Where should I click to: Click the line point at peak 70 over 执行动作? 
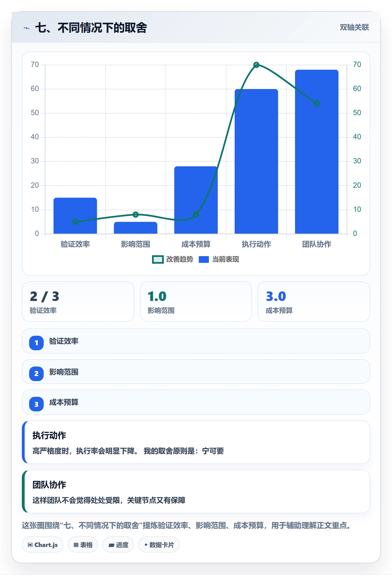[256, 65]
